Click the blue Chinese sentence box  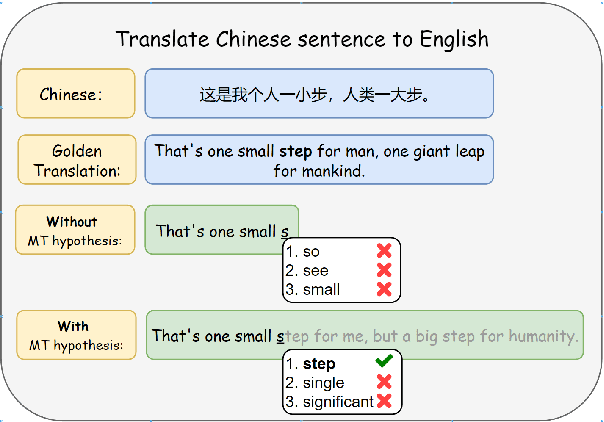point(319,94)
